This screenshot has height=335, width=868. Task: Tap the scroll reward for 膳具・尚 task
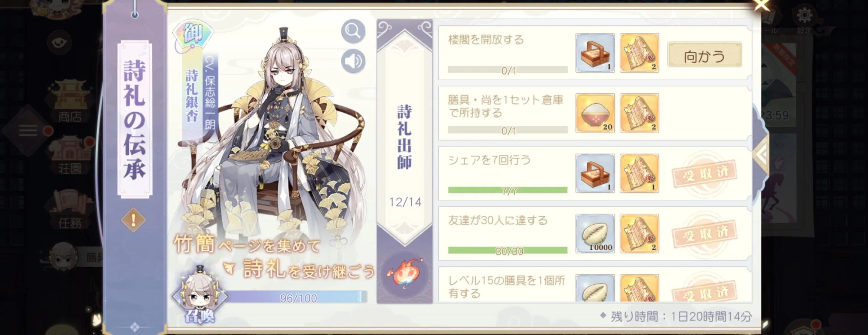click(639, 113)
